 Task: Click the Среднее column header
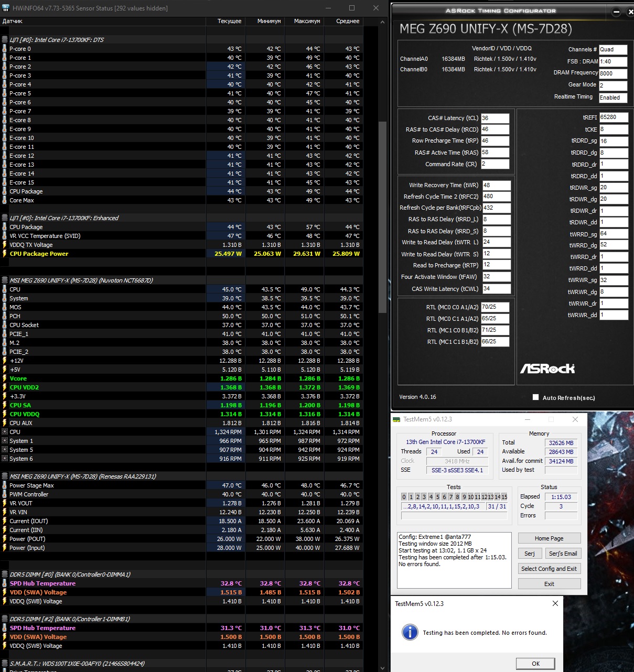point(343,21)
